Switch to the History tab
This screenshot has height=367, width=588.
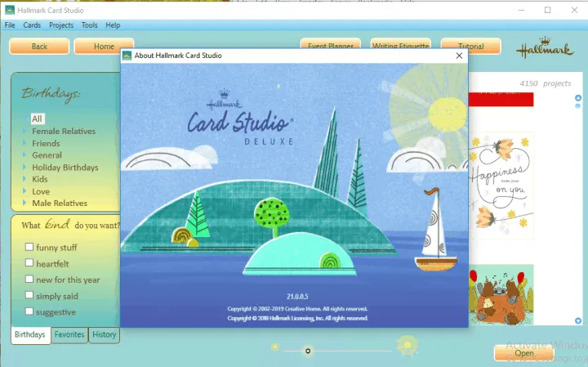[x=105, y=334]
